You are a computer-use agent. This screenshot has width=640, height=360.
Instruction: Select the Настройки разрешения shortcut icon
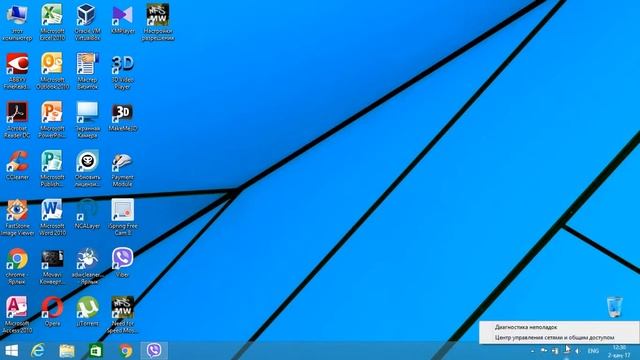[x=158, y=22]
